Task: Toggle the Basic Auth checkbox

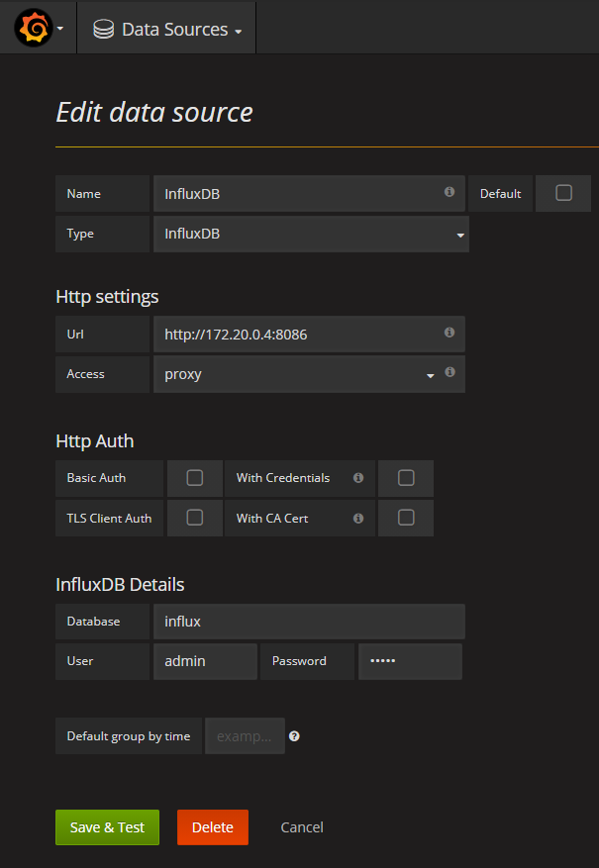Action: click(195, 478)
